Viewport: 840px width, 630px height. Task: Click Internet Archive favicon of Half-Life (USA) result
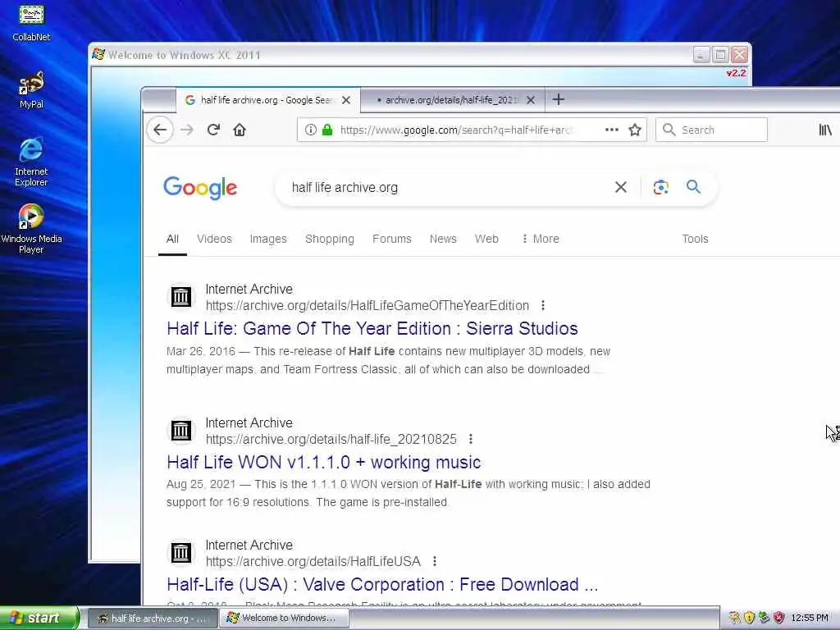[181, 552]
